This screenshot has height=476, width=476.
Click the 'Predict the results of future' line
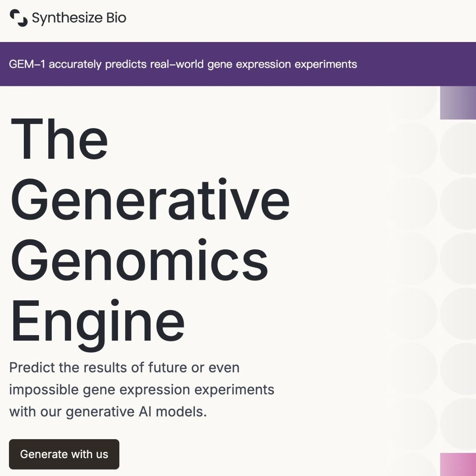point(124,367)
